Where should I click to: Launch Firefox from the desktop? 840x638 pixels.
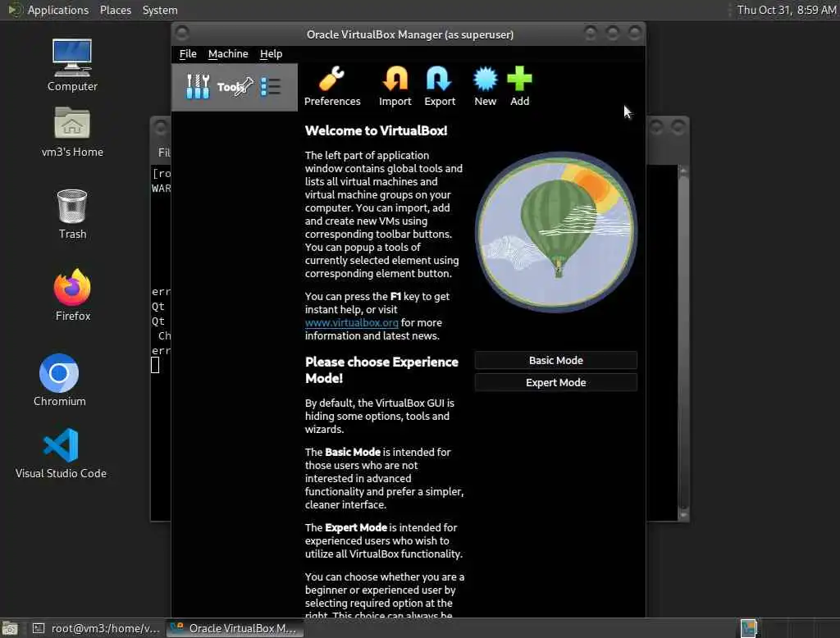click(x=72, y=295)
